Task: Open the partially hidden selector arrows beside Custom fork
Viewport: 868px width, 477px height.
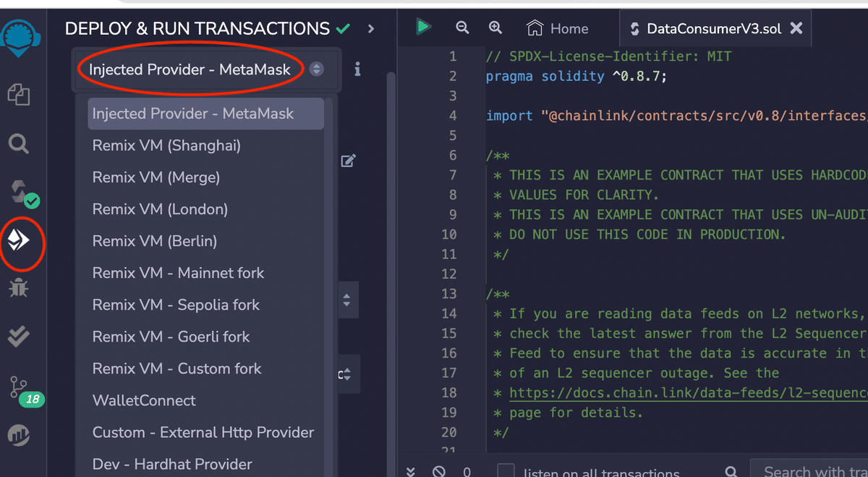Action: click(x=348, y=375)
